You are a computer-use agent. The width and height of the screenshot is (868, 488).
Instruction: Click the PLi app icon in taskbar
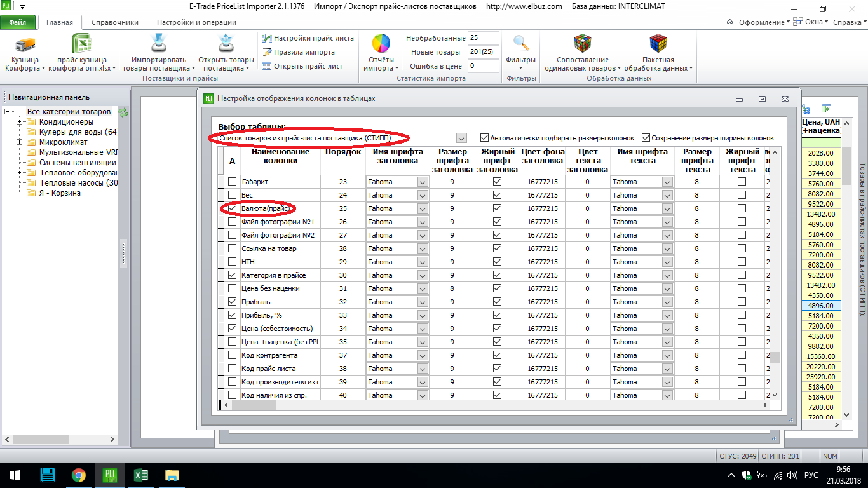click(109, 475)
